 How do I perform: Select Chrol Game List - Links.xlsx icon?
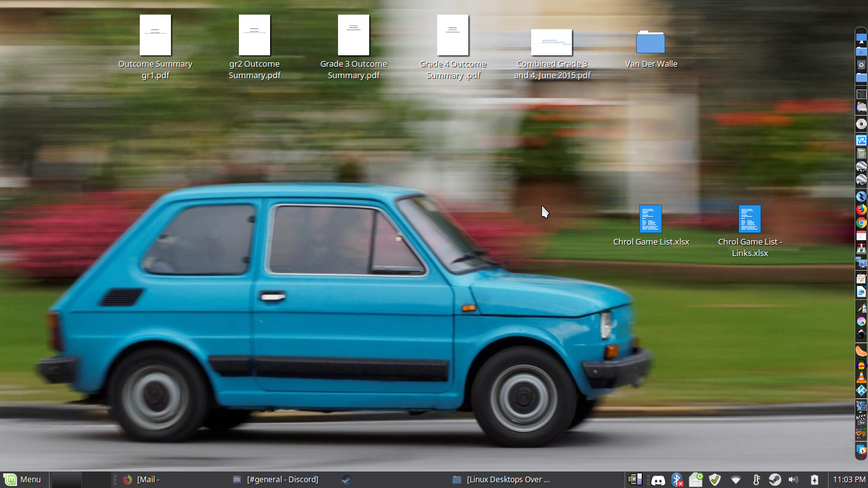(x=750, y=219)
